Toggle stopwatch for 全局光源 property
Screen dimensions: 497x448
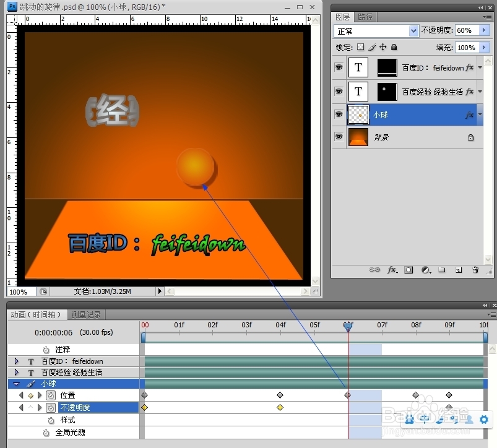(46, 433)
